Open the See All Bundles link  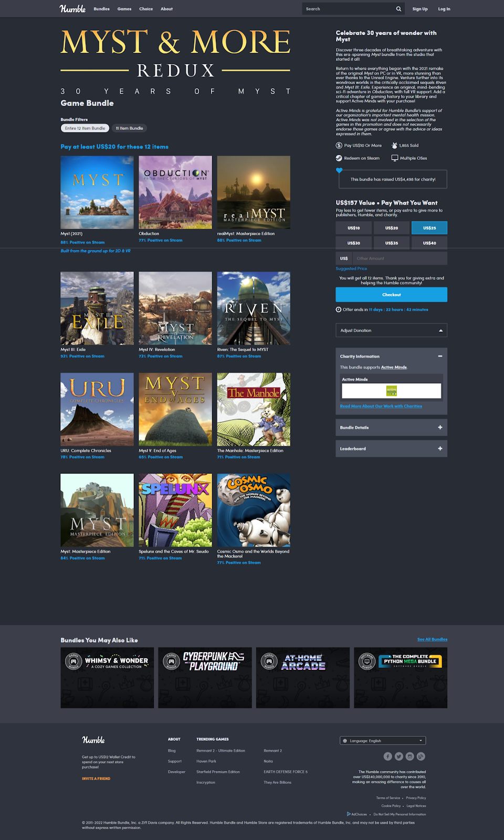(432, 639)
